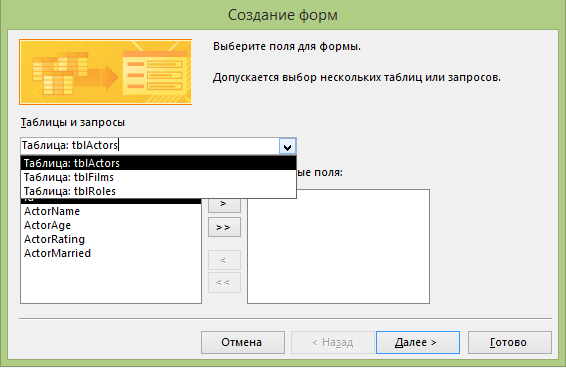
Task: Remove selected field with < button
Action: click(224, 260)
